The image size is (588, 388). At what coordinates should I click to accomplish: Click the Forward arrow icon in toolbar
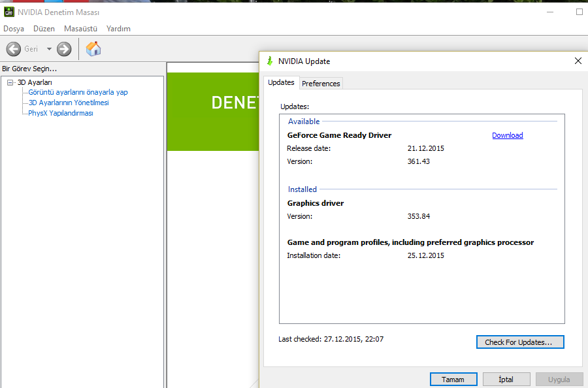[x=64, y=49]
